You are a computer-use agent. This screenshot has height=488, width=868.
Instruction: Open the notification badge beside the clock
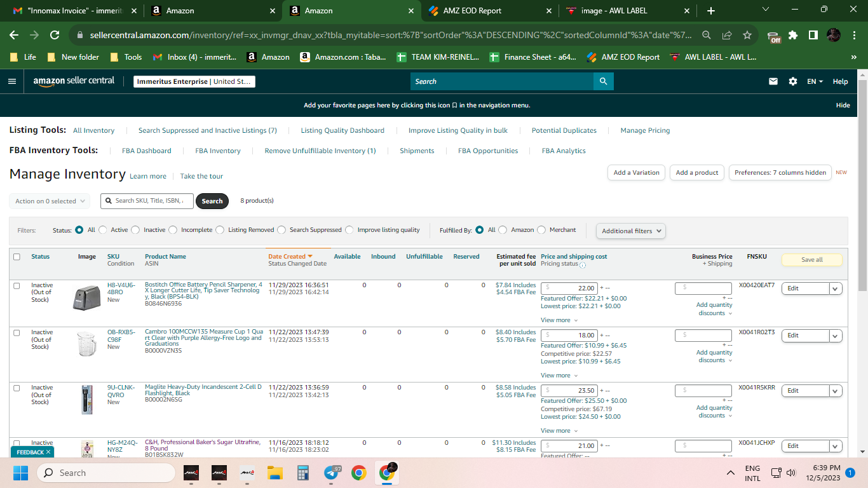point(850,473)
